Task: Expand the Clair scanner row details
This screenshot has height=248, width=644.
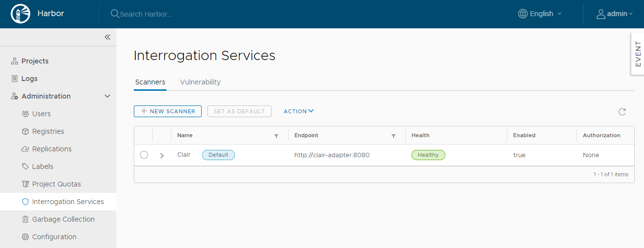Action: click(162, 155)
